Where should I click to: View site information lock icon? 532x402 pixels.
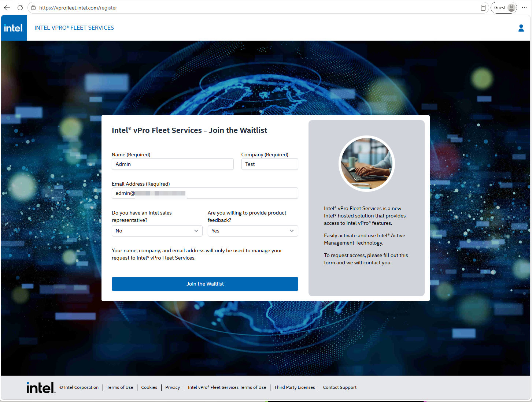pos(33,8)
